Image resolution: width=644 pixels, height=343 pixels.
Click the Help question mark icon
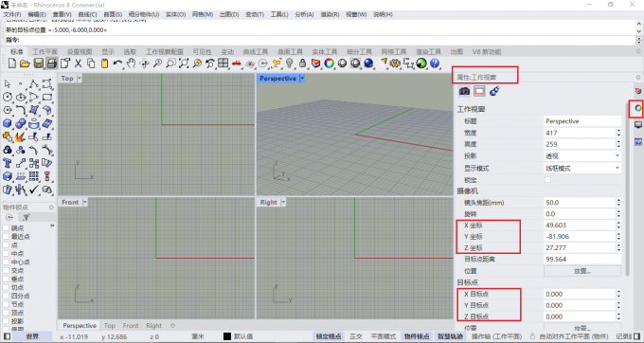click(x=435, y=63)
